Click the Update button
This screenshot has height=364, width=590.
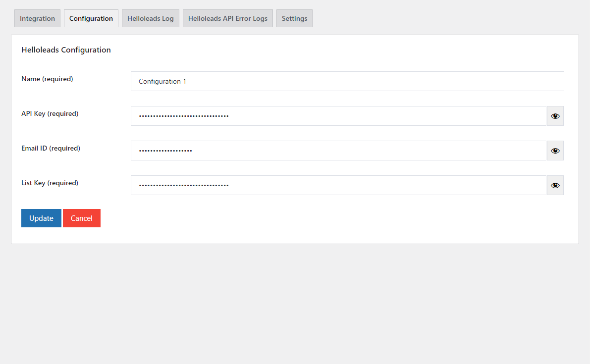click(42, 218)
